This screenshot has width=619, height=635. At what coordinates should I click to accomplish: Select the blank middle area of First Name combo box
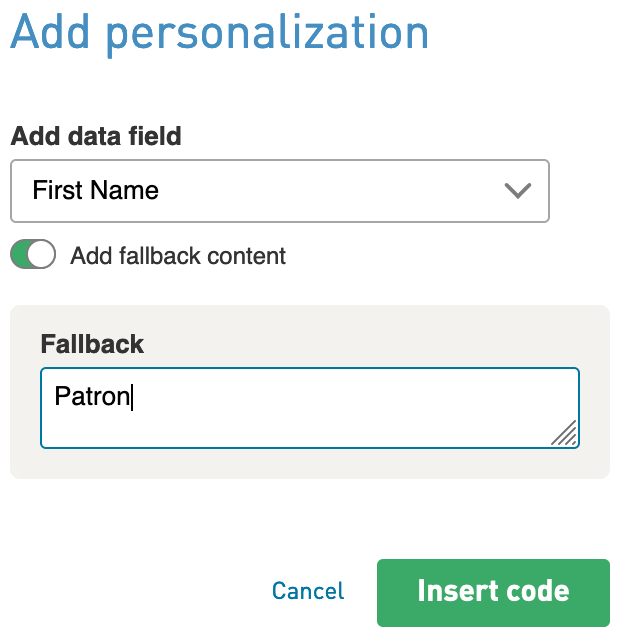324,191
